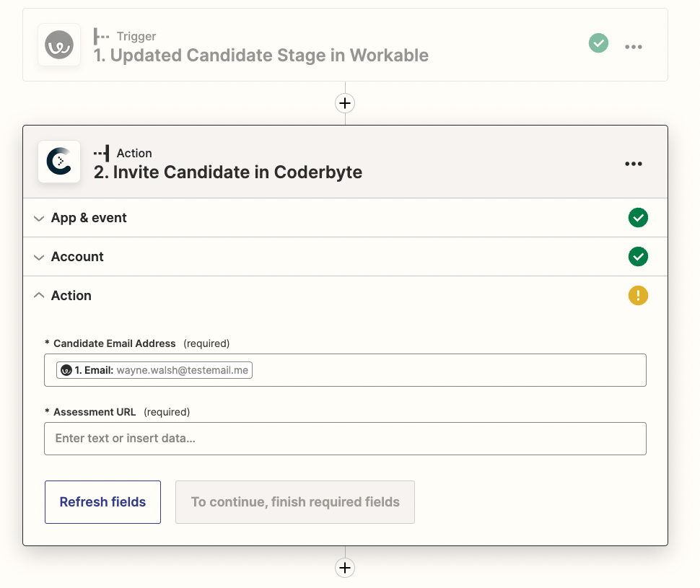This screenshot has width=700, height=588.
Task: Click the green checkmark beside App & event
Action: click(638, 218)
